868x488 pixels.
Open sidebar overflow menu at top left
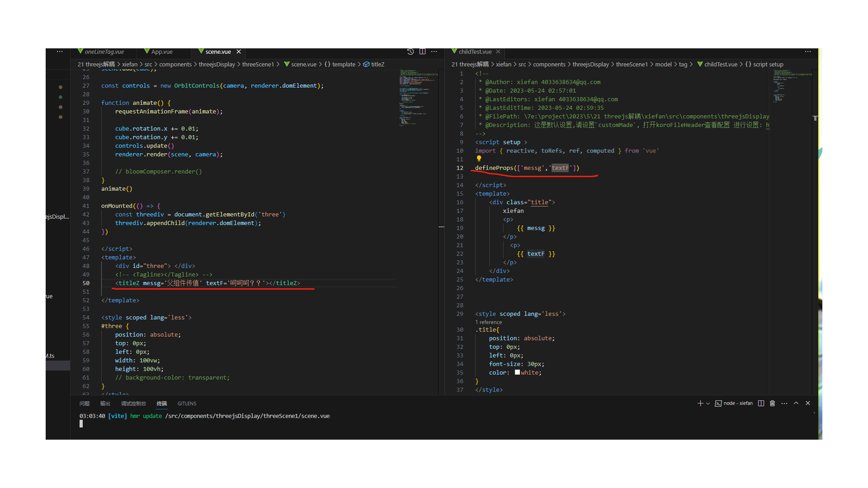click(x=60, y=52)
